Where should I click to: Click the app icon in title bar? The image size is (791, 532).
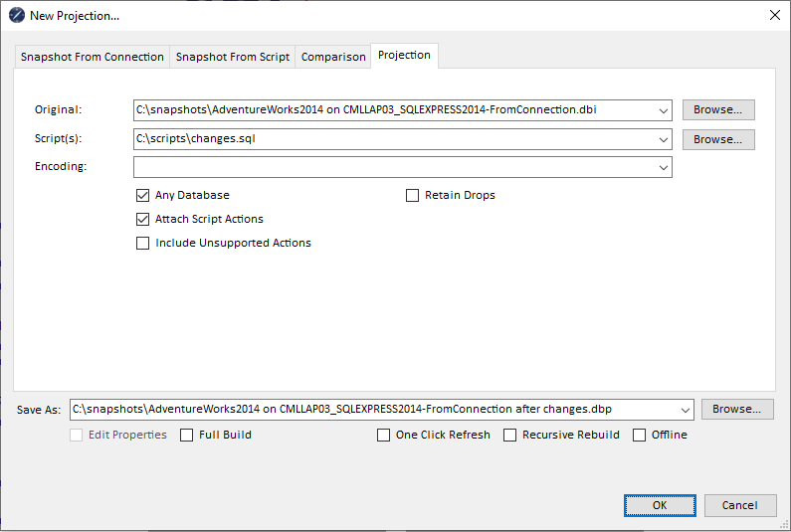coord(16,16)
